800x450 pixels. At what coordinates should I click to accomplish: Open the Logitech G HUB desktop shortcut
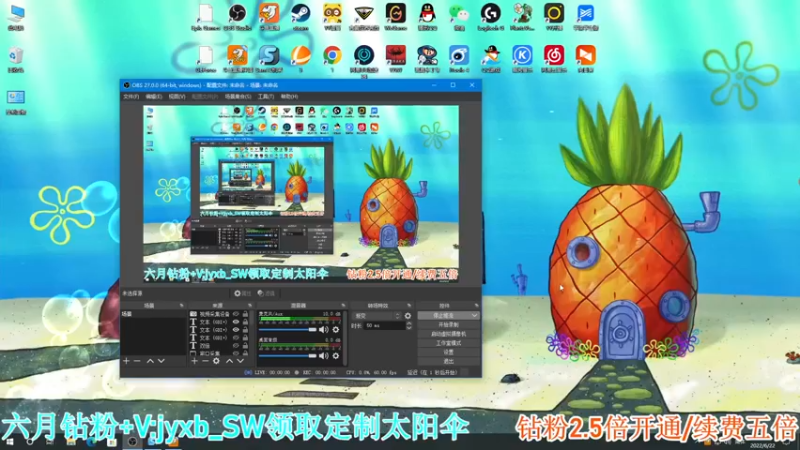pyautogui.click(x=491, y=17)
